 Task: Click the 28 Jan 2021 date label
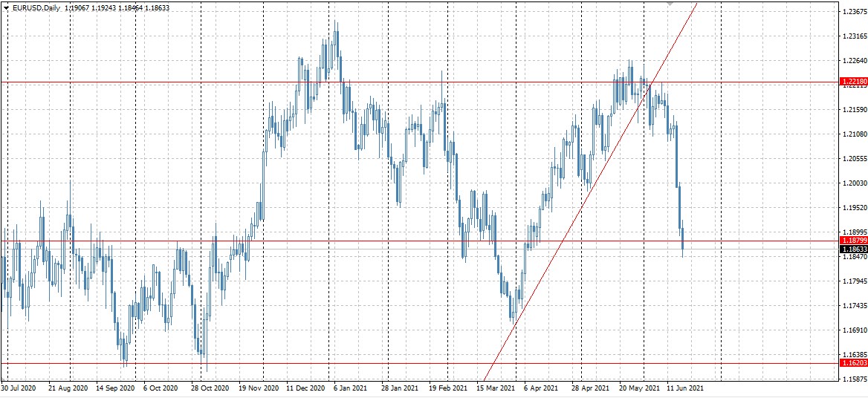tap(401, 388)
